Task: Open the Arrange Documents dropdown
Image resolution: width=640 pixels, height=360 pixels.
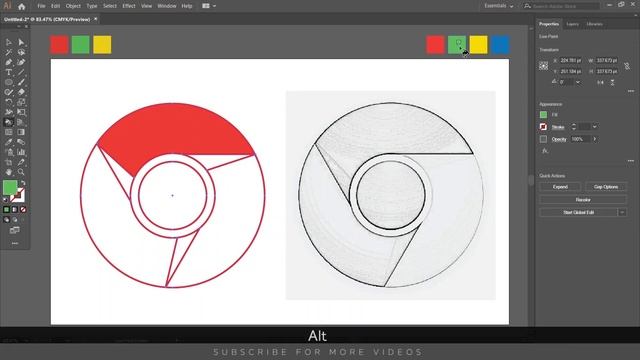Action: 209,6
